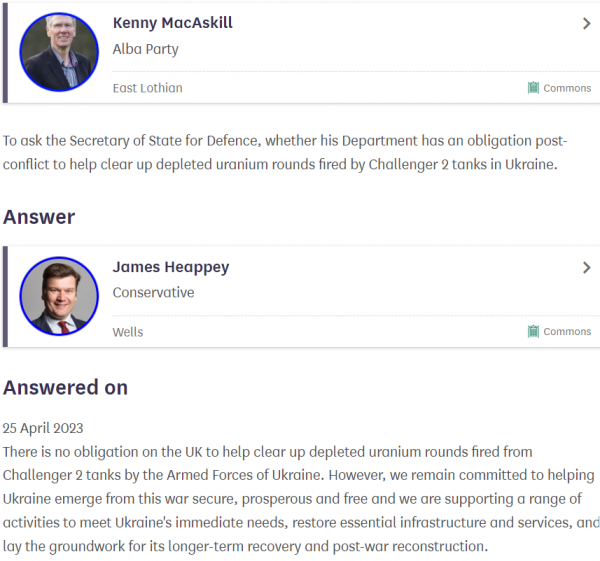Click the 25 April 2023 date
Viewport: 600px width, 561px height.
pyautogui.click(x=43, y=428)
